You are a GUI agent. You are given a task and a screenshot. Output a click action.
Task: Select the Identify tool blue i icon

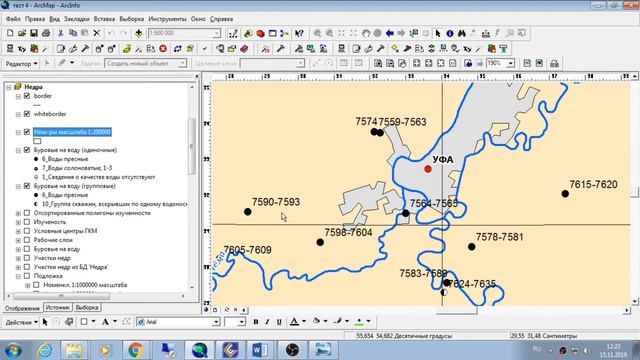click(449, 33)
